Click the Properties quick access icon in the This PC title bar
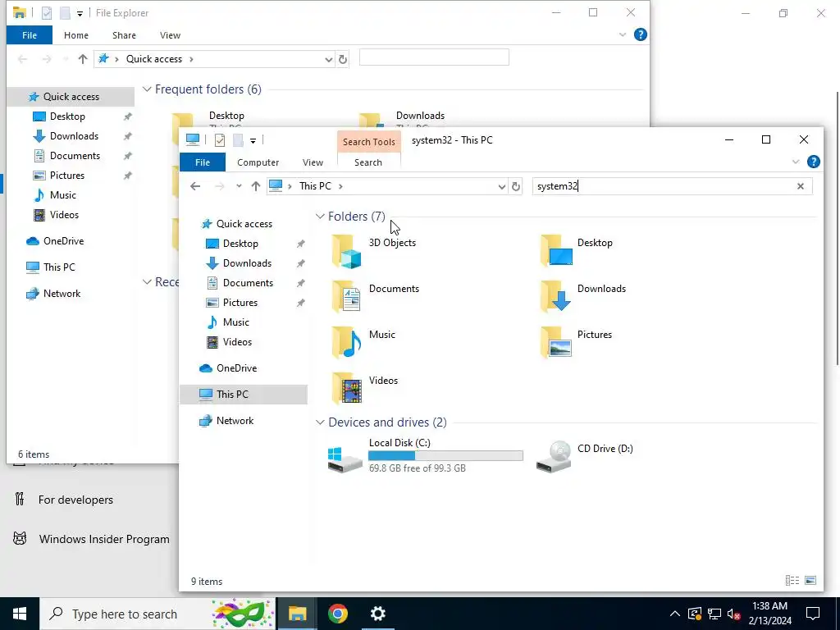 (220, 140)
